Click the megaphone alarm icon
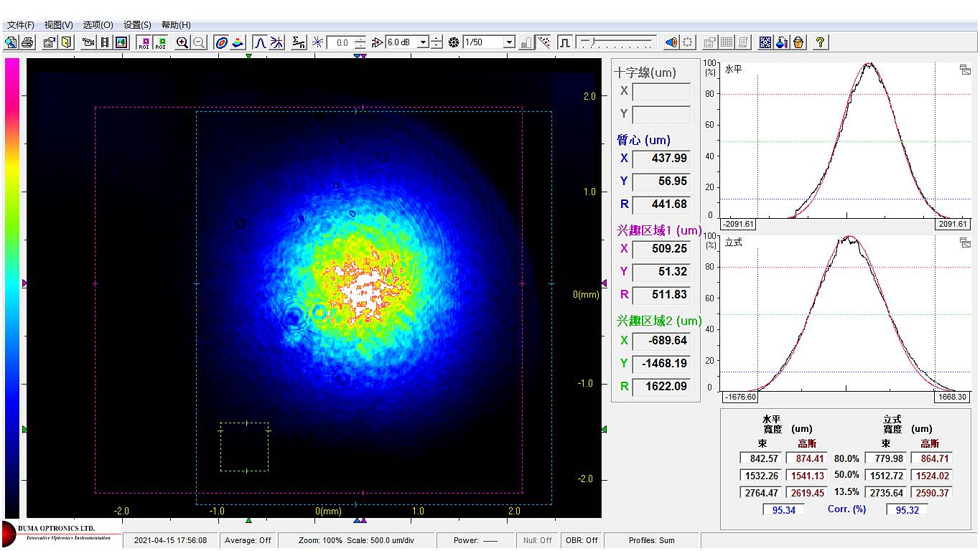The height and width of the screenshot is (551, 980). coord(671,42)
